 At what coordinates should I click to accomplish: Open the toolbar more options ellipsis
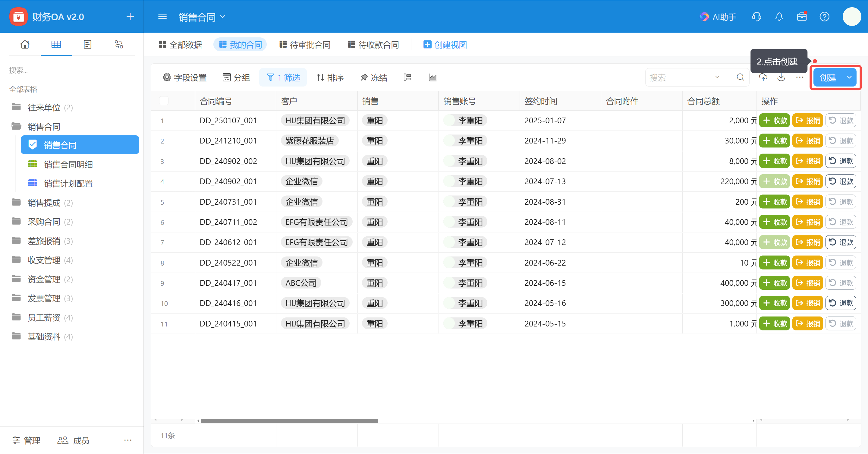point(800,77)
